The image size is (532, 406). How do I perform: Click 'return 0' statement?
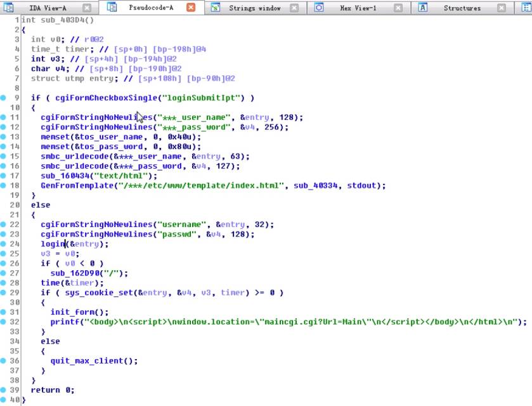(x=53, y=390)
